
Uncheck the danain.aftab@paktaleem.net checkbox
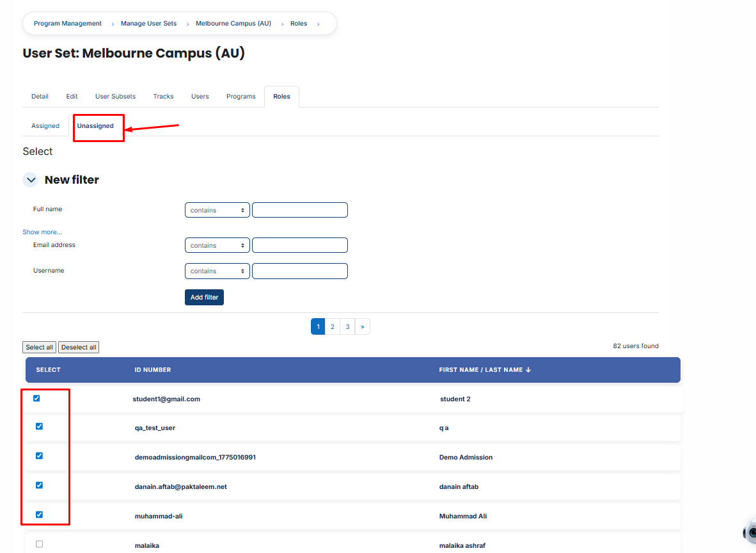click(x=40, y=485)
